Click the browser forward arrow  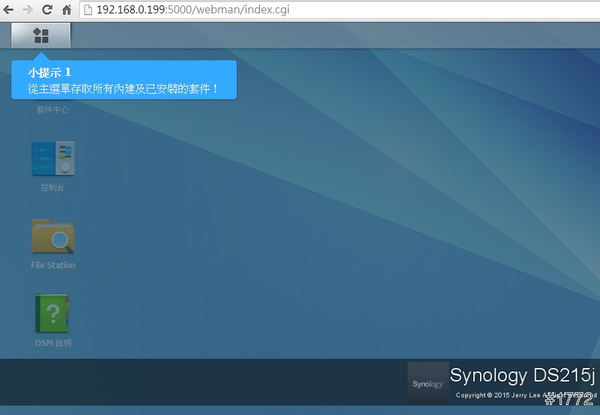[x=28, y=9]
